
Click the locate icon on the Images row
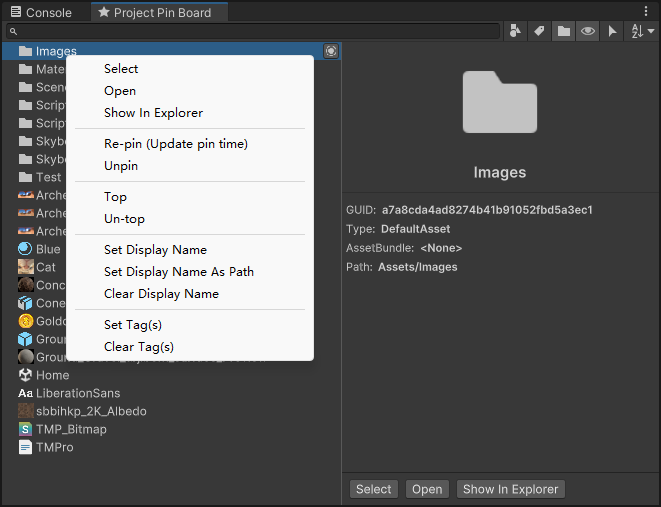331,51
